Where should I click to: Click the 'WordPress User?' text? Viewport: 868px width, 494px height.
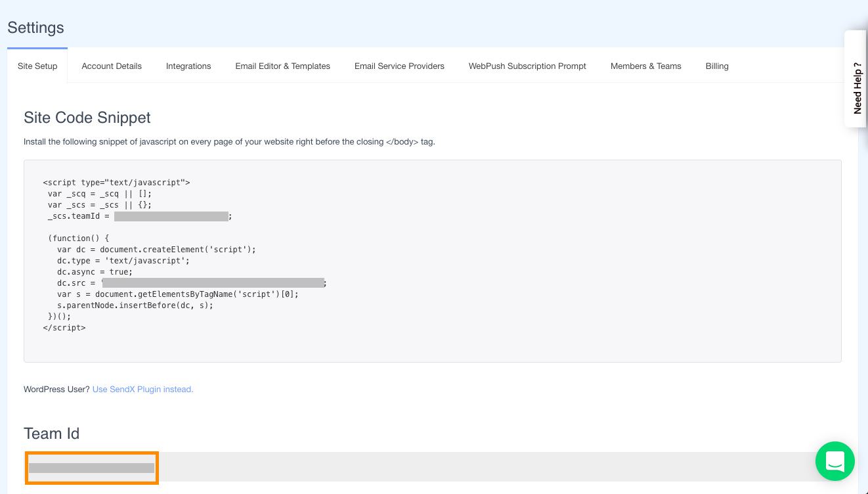point(56,389)
